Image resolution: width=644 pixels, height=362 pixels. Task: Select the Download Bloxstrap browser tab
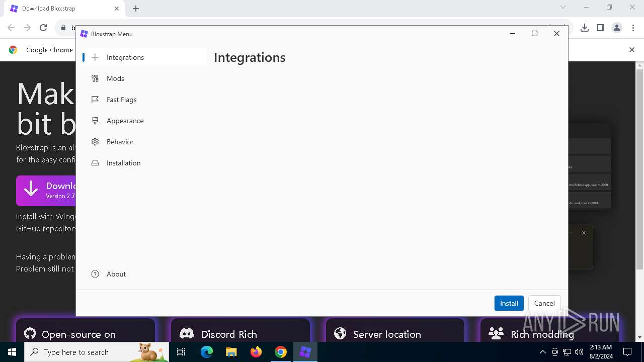point(64,9)
